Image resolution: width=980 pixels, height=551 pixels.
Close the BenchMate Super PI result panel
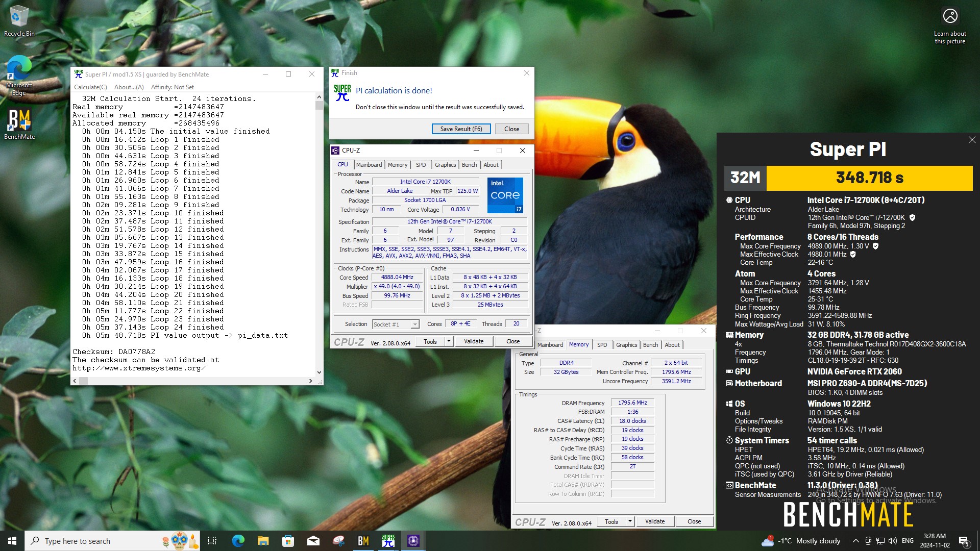972,140
